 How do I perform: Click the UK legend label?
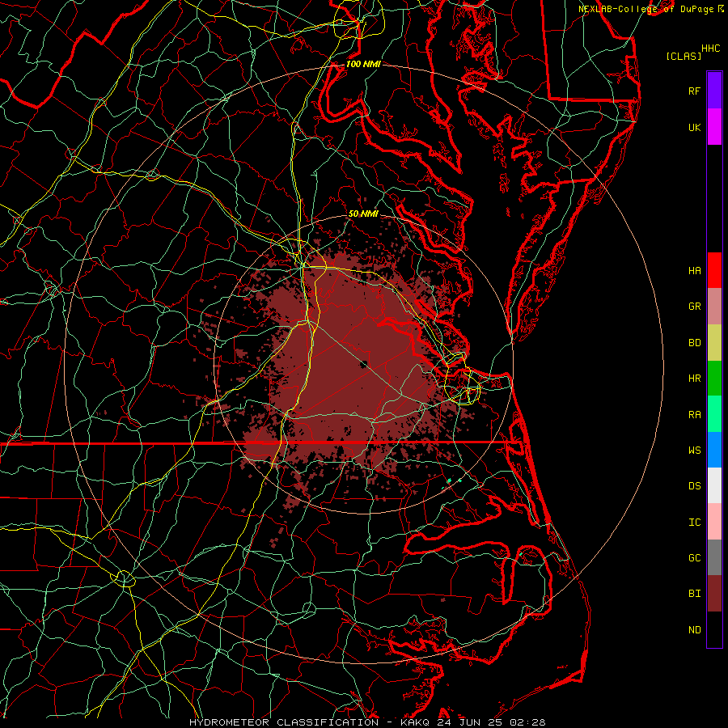(x=694, y=127)
